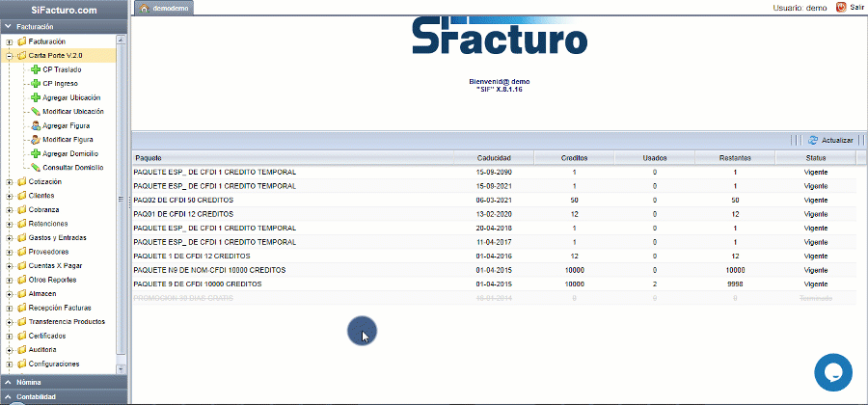The image size is (868, 405).
Task: Click the Almacen folder icon
Action: pyautogui.click(x=21, y=294)
